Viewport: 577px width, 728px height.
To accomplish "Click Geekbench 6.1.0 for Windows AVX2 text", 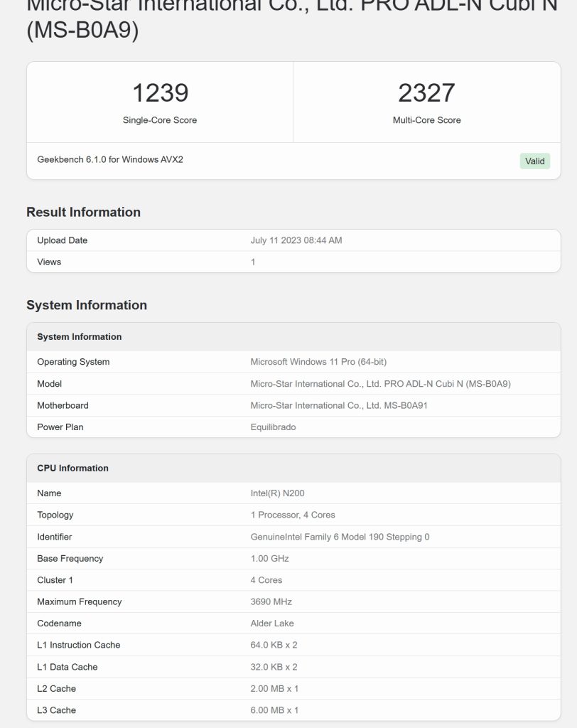I will (x=110, y=160).
